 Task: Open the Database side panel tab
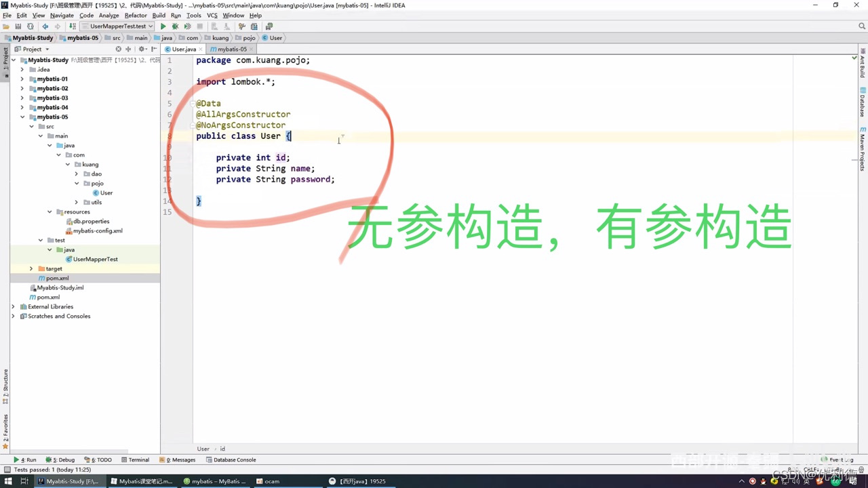click(863, 102)
